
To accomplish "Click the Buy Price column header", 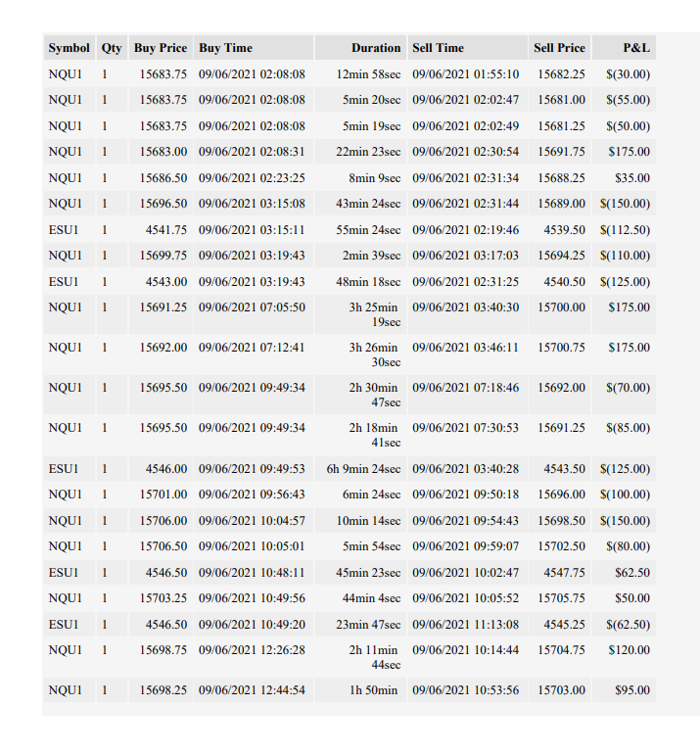I will pyautogui.click(x=161, y=48).
